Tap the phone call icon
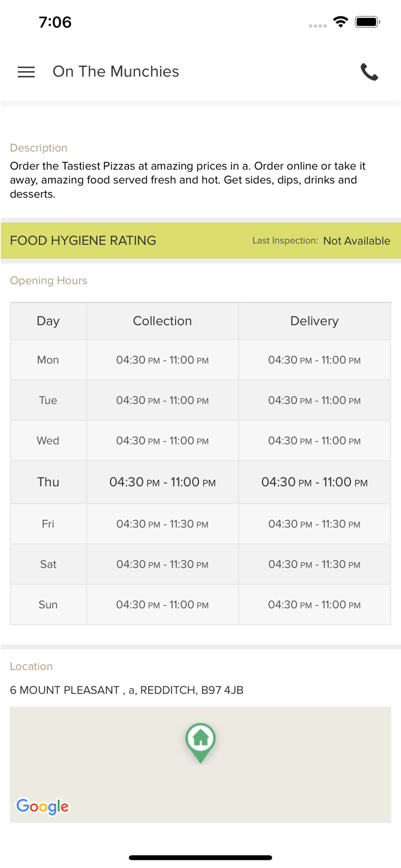 [369, 72]
